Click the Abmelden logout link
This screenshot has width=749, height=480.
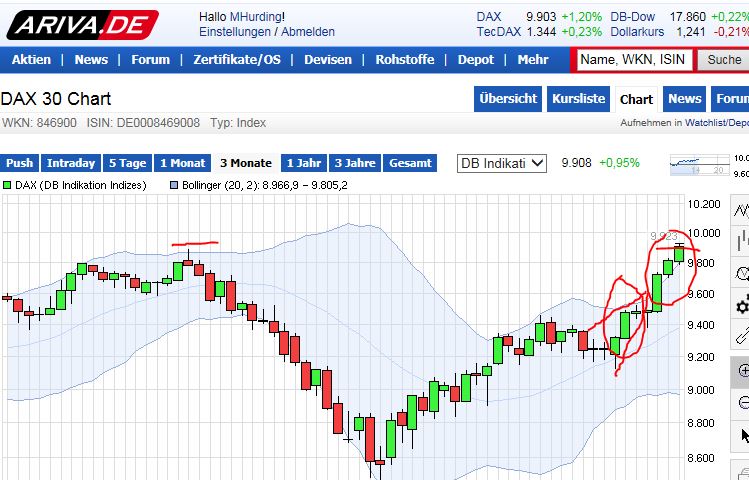(x=308, y=32)
